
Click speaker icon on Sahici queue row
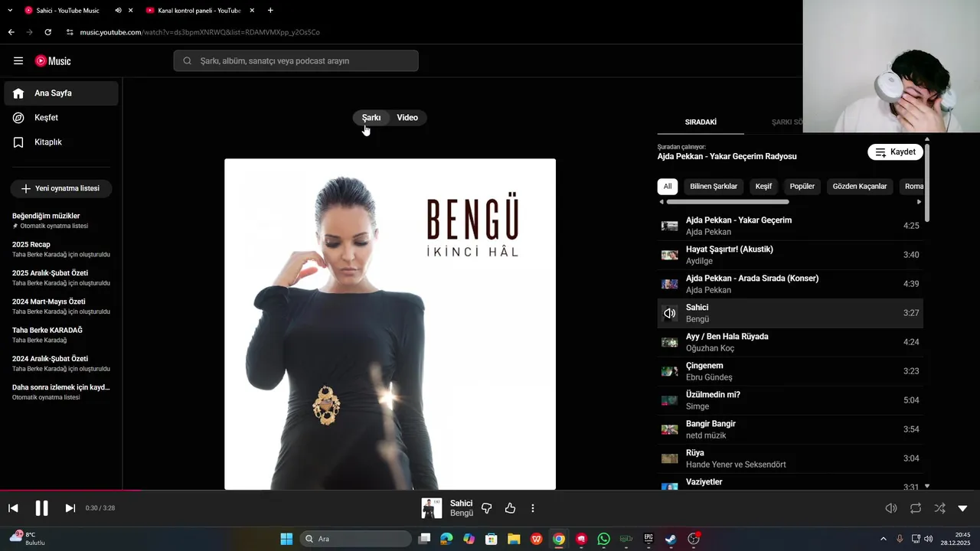[x=670, y=313]
